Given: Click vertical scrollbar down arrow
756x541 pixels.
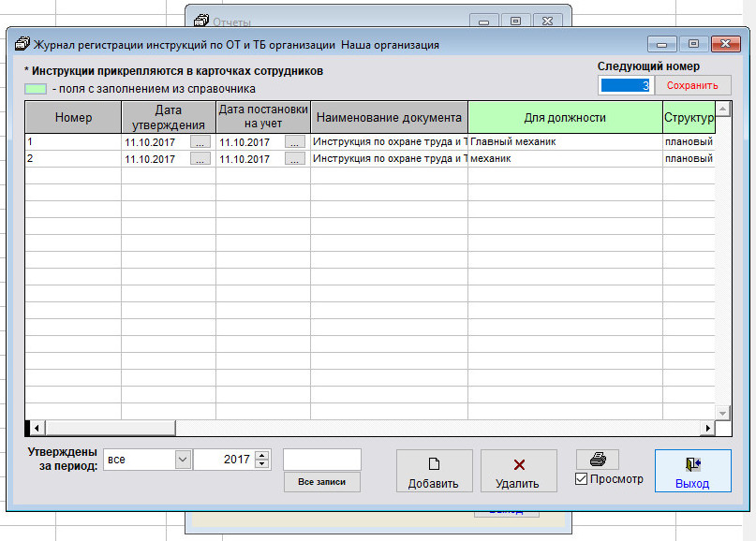Looking at the screenshot, I should pos(722,413).
